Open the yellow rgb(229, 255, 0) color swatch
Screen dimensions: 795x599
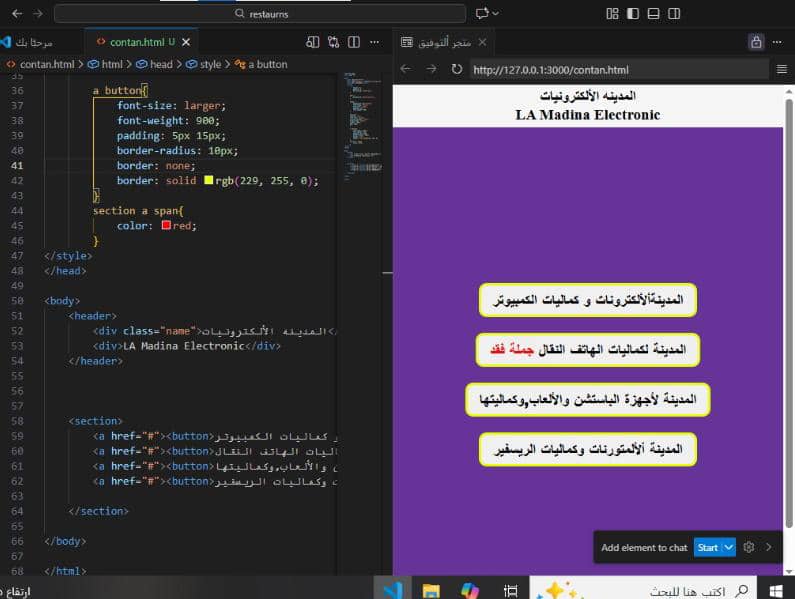(x=208, y=180)
